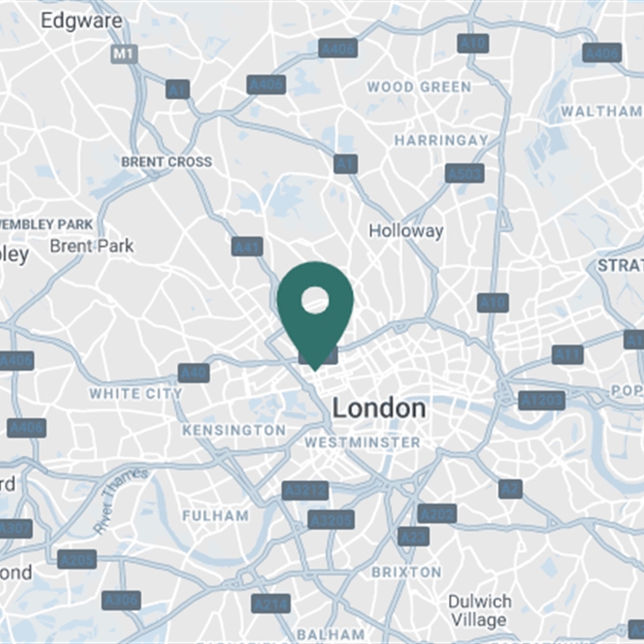The height and width of the screenshot is (644, 644).
Task: Click the A41 road shield
Action: 247,247
